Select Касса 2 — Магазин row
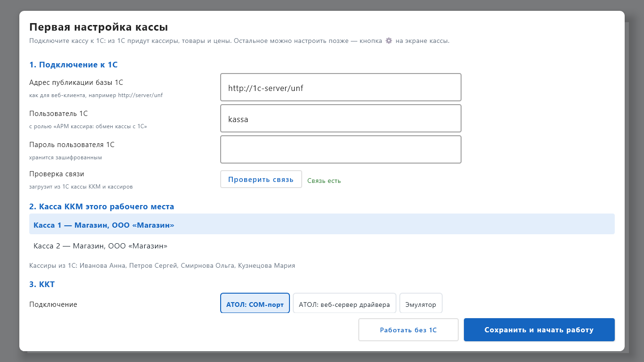 [x=322, y=246]
